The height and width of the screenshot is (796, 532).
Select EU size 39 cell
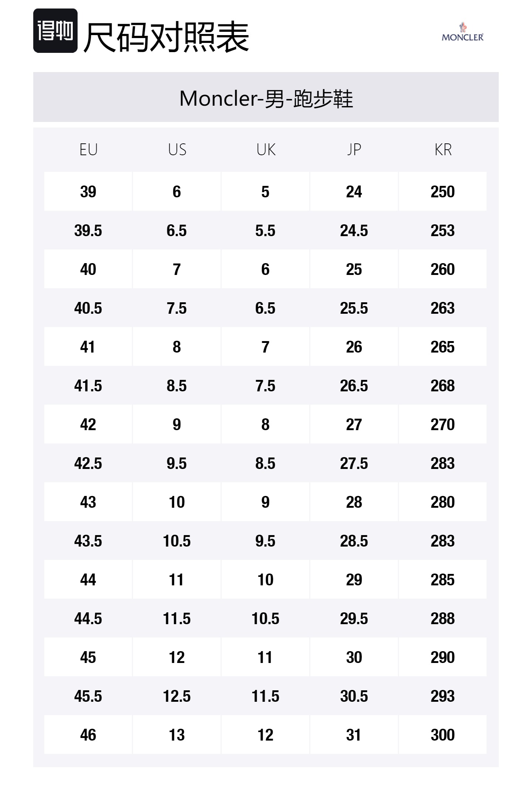pyautogui.click(x=88, y=192)
